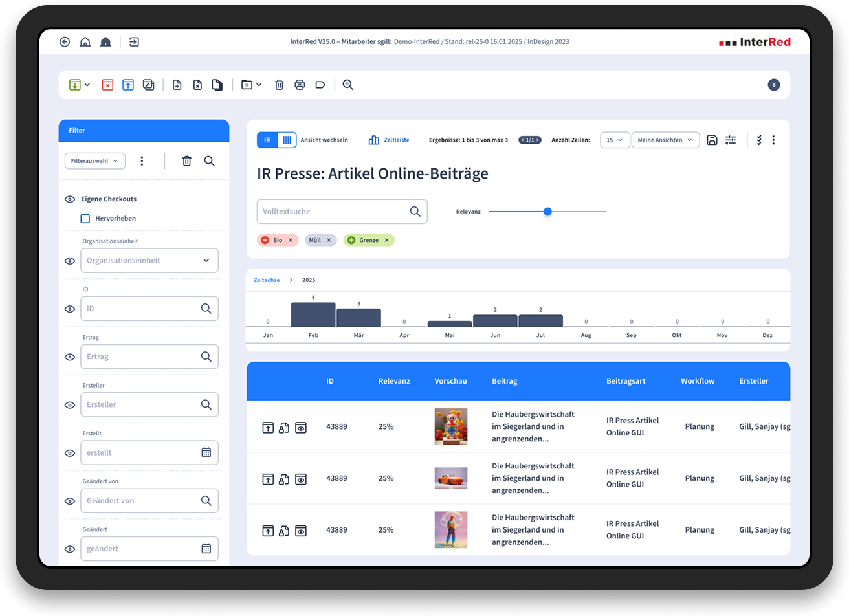Enable the Hervorheben checkbox
Image resolution: width=849 pixels, height=616 pixels.
tap(85, 219)
